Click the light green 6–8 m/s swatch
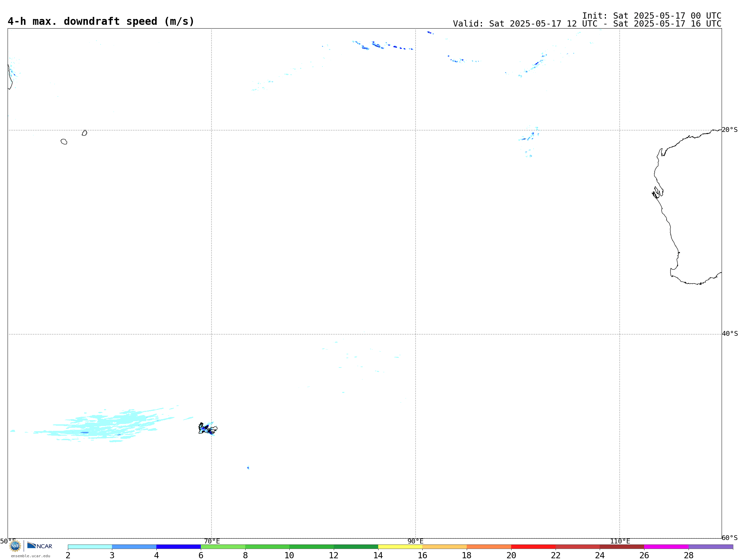Screen dimensions: 744x560 click(223, 547)
